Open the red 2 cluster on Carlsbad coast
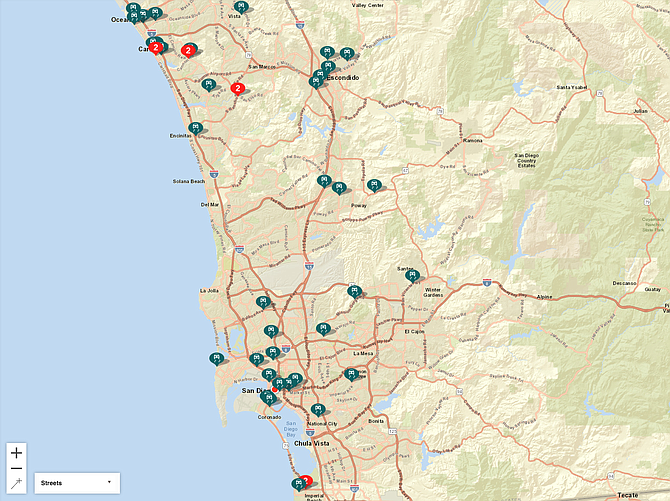Image resolution: width=670 pixels, height=501 pixels. 156,48
